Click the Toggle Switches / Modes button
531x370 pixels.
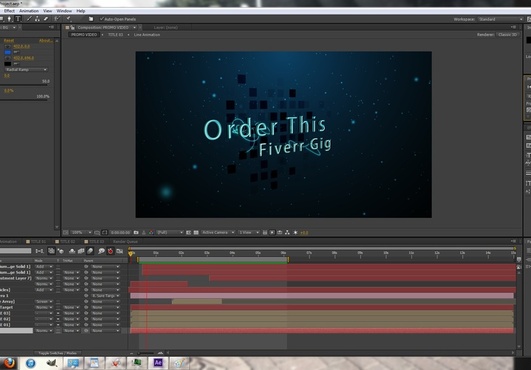click(x=58, y=353)
